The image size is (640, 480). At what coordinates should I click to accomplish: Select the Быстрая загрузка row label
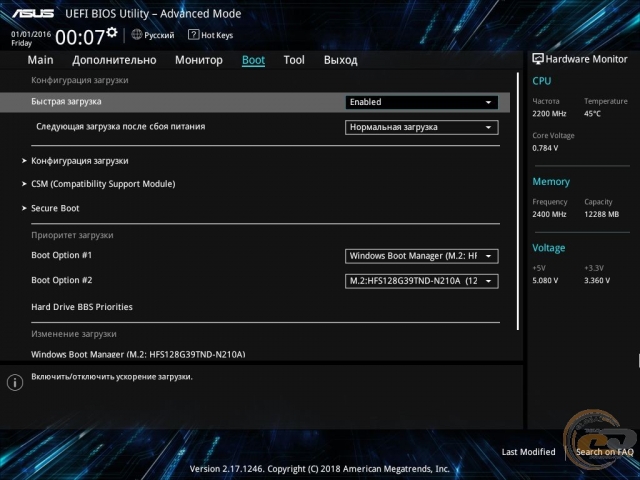[x=66, y=102]
